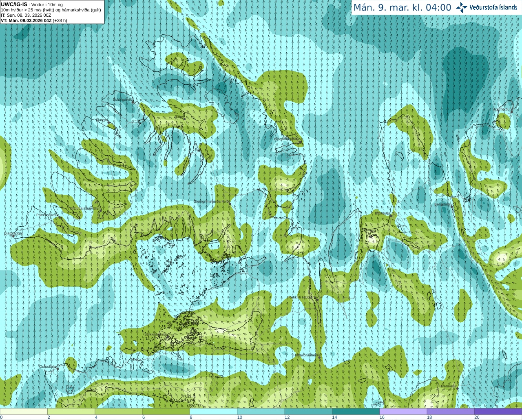This screenshot has width=522, height=420.
Task: Click the legend scale value '10'
Action: [240, 417]
